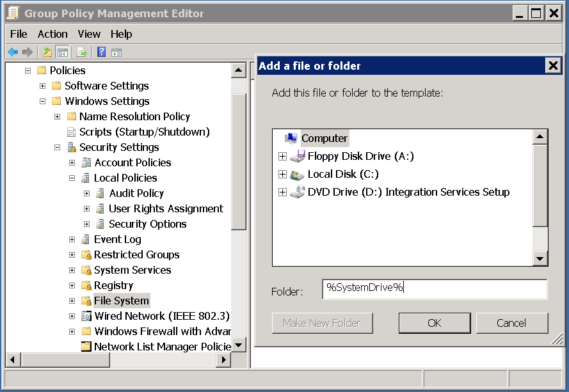Screen dimensions: 569x392
Task: Click the Event Log icon
Action: [86, 239]
